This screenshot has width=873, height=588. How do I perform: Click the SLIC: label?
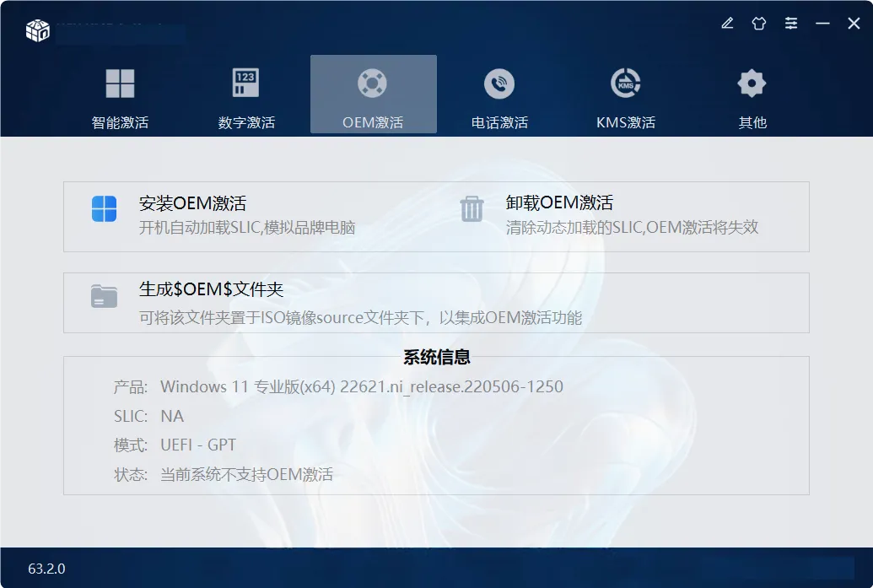130,417
